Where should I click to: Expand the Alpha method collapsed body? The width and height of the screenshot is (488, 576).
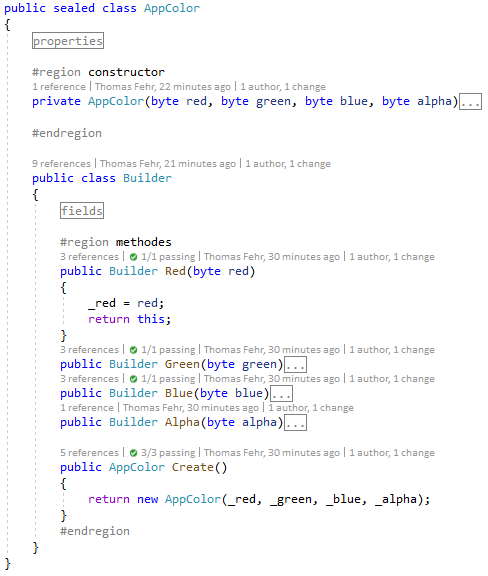(x=295, y=423)
